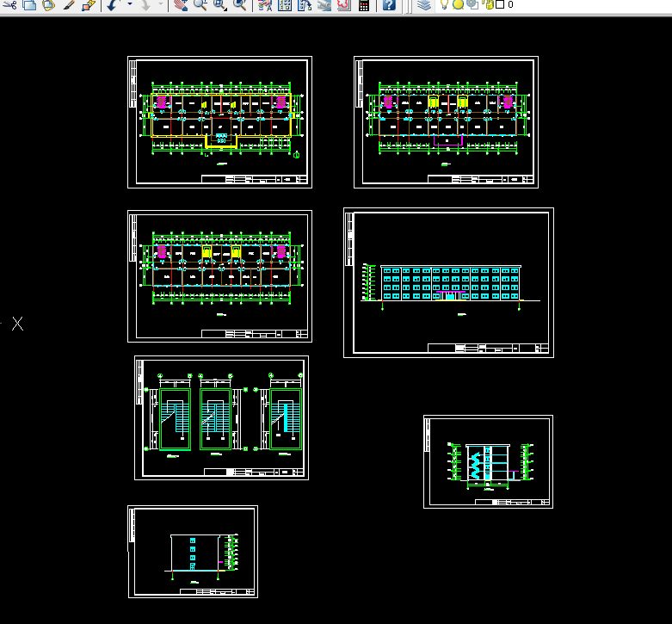The height and width of the screenshot is (624, 672).
Task: Launch the QuickCalc calculator icon
Action: [364, 5]
